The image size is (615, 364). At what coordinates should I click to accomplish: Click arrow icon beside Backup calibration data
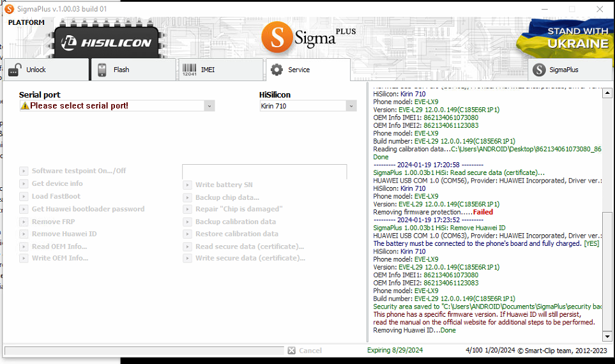pyautogui.click(x=188, y=222)
